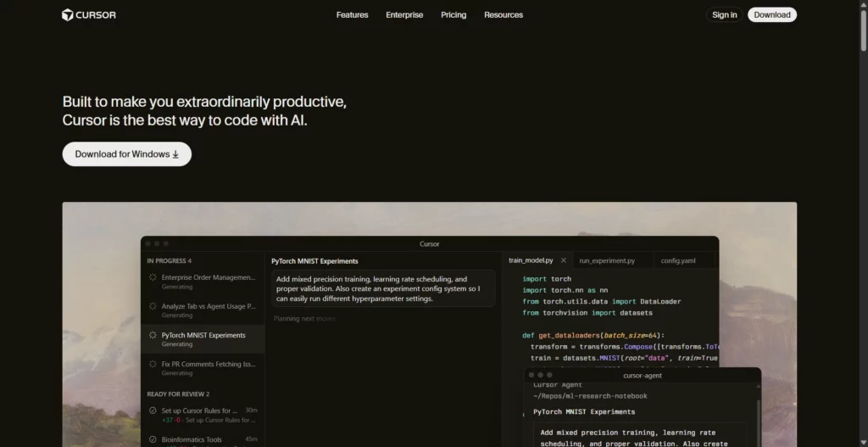Click Download for Windows button
This screenshot has width=868, height=447.
coord(127,154)
